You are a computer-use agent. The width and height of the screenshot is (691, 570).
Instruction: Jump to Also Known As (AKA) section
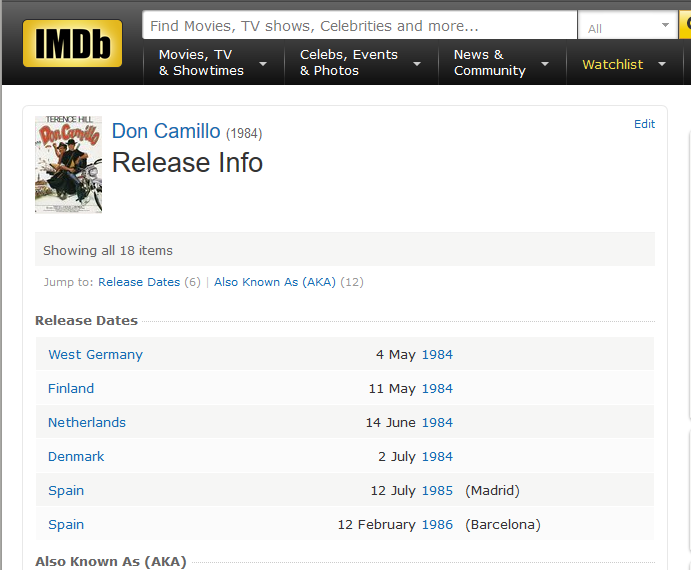275,282
